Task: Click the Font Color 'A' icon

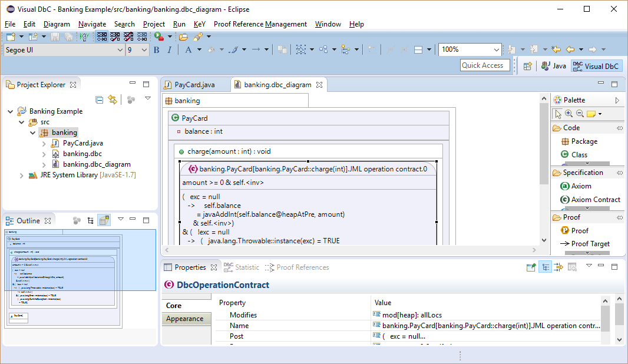Action: (x=189, y=49)
